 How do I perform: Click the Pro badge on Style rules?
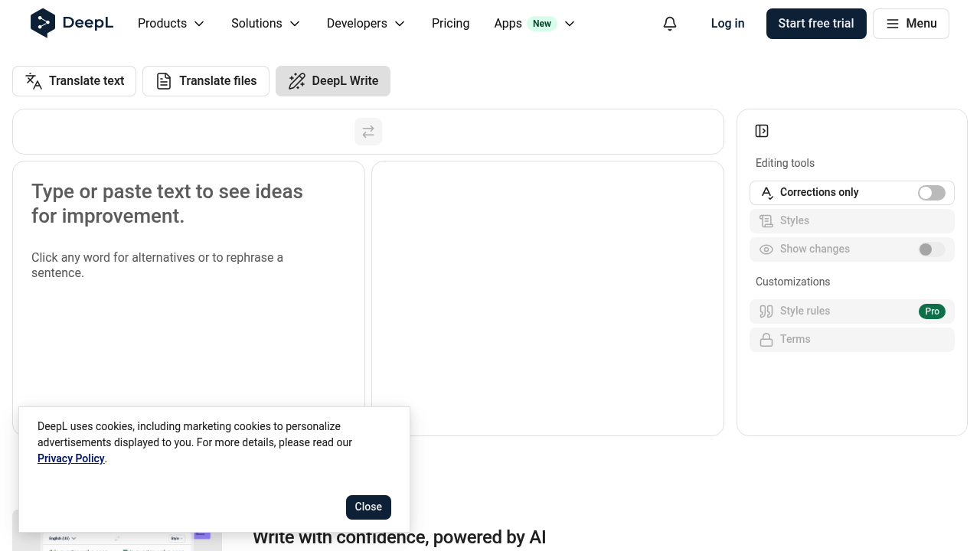(932, 311)
